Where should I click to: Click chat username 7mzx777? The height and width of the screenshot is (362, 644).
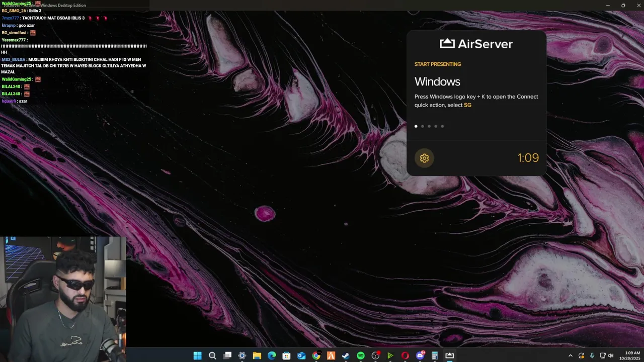click(10, 18)
